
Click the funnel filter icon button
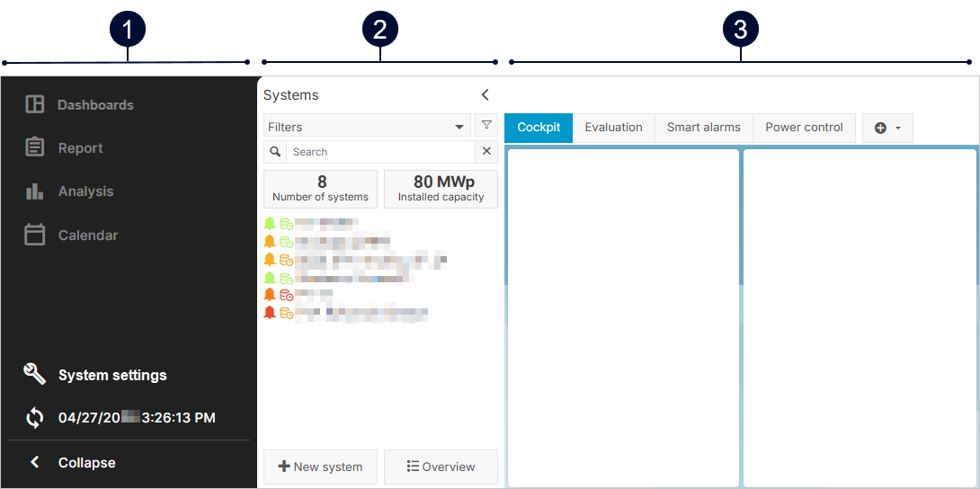click(486, 125)
